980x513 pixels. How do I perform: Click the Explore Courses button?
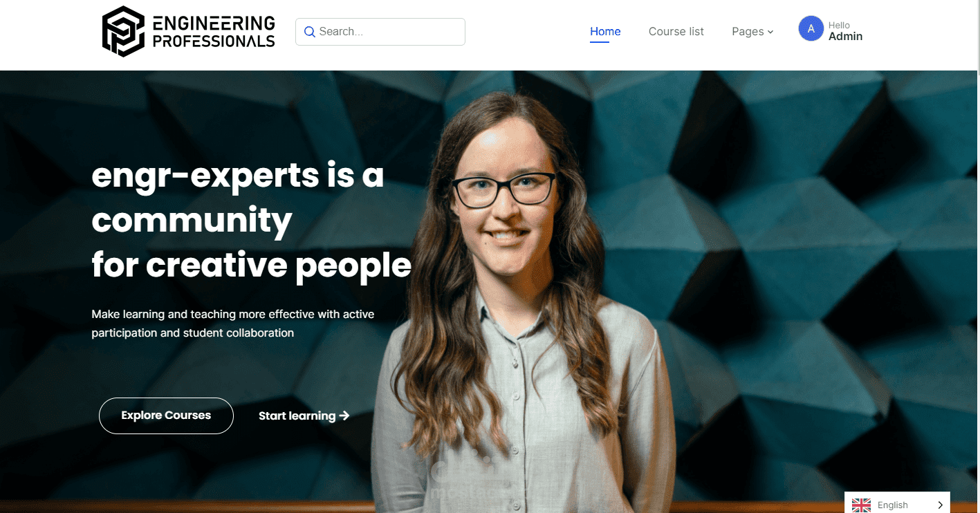(x=166, y=416)
